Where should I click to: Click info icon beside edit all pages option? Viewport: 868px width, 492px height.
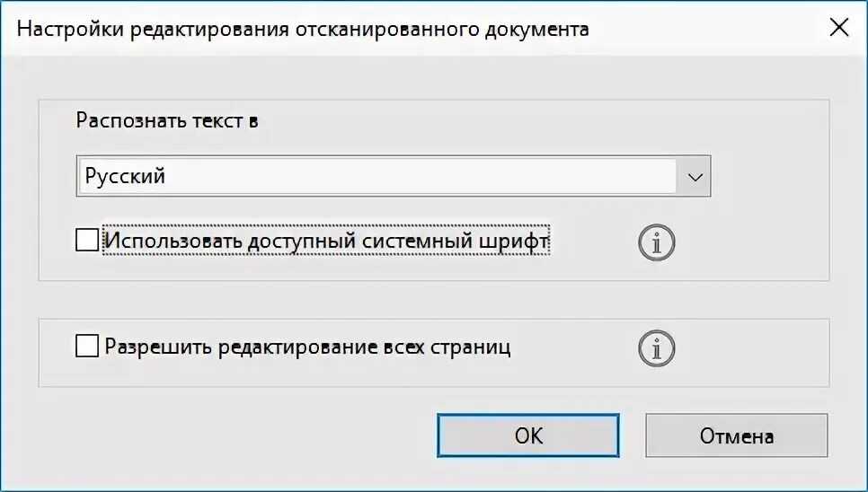click(657, 347)
